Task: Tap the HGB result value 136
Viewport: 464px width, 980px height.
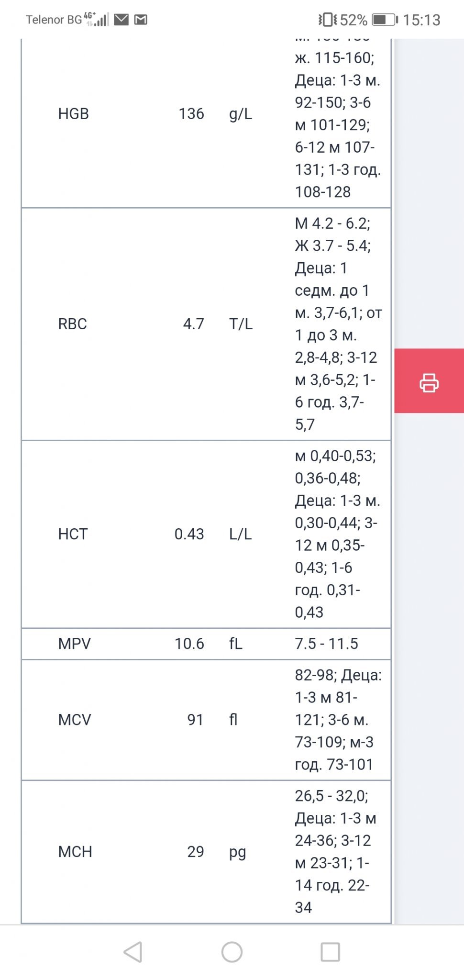Action: coord(191,114)
